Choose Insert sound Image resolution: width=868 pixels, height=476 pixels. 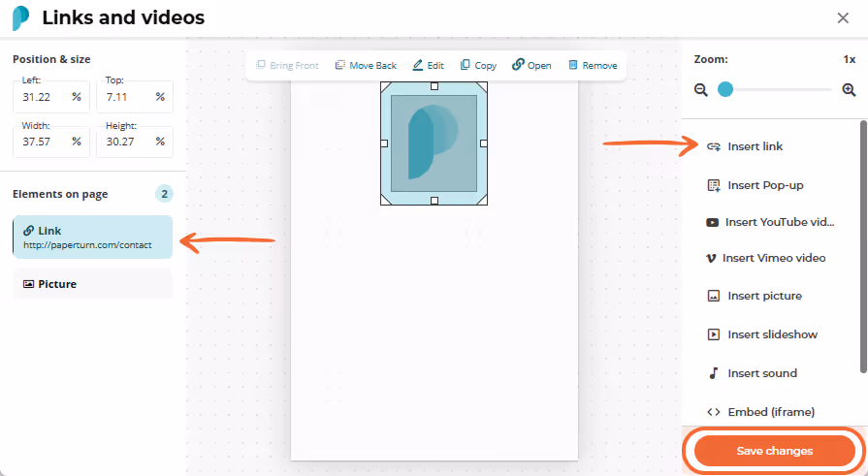pyautogui.click(x=753, y=373)
